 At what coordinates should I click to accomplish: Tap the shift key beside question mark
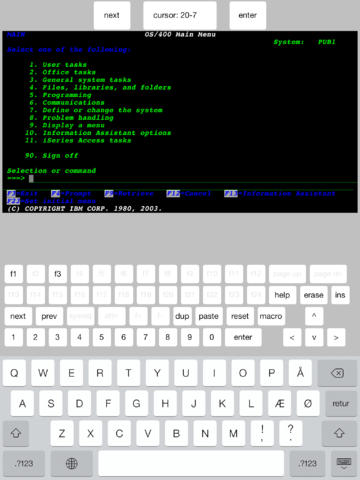click(x=339, y=433)
